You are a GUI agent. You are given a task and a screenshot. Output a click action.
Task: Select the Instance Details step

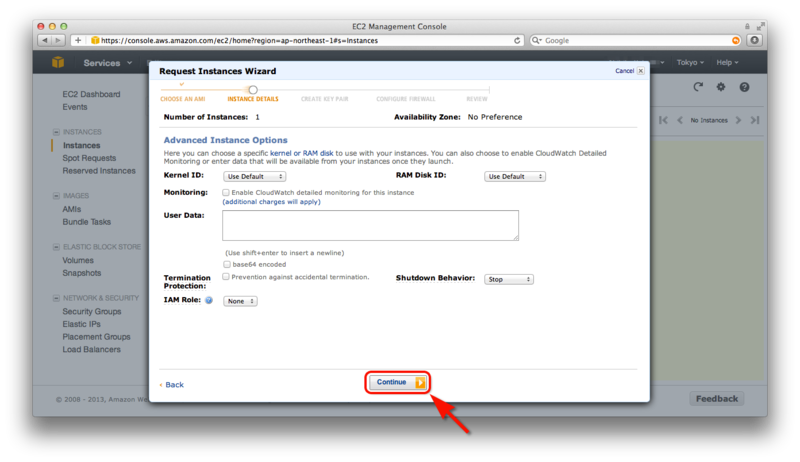point(253,99)
